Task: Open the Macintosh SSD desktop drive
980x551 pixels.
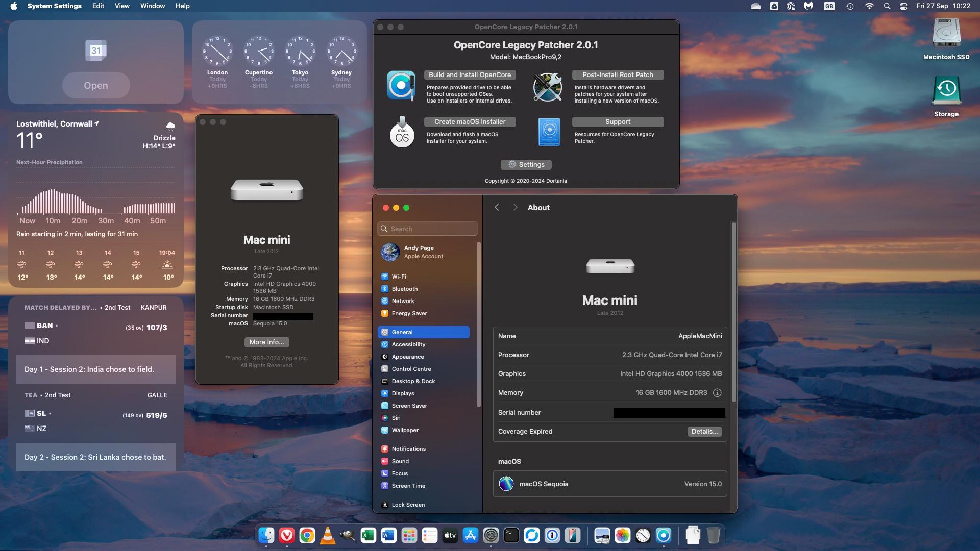Action: pos(946,39)
